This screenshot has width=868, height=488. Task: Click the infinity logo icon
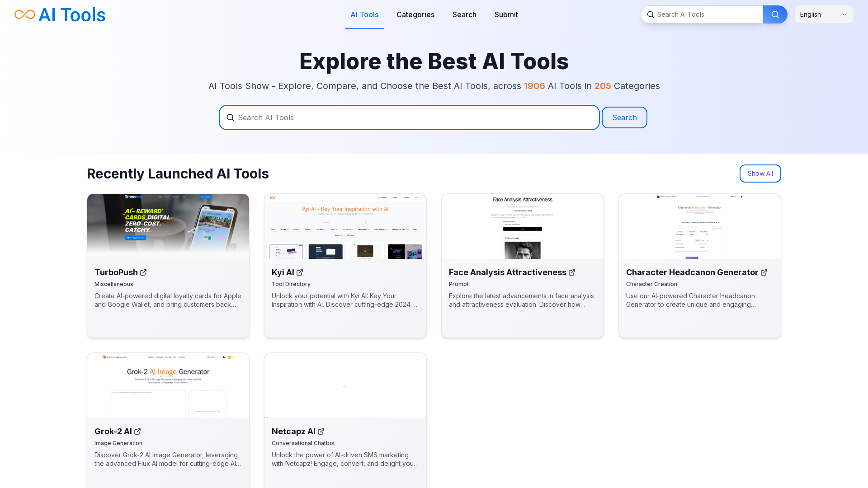coord(25,14)
